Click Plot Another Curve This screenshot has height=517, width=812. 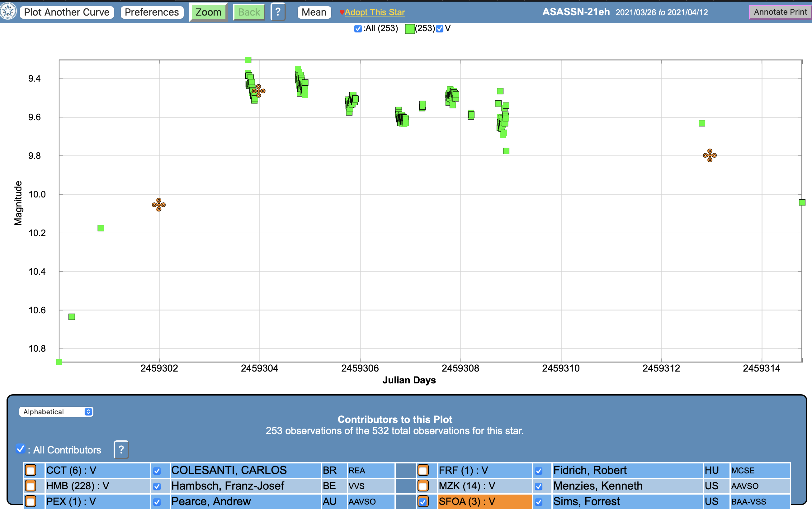coord(67,12)
